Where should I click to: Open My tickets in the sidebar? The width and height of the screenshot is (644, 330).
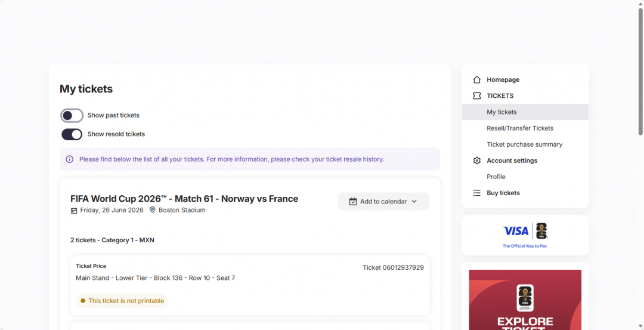click(x=525, y=112)
